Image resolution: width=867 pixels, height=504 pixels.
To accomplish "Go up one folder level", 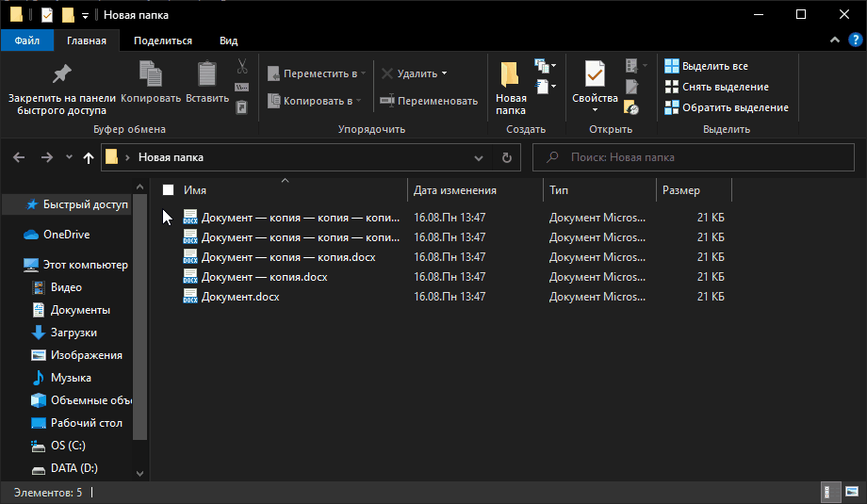I will (x=89, y=157).
